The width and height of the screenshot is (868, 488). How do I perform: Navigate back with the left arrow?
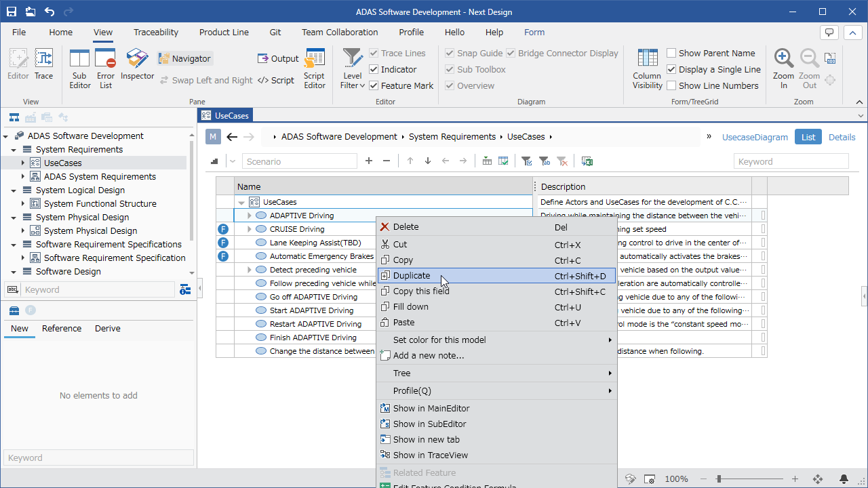pyautogui.click(x=232, y=137)
